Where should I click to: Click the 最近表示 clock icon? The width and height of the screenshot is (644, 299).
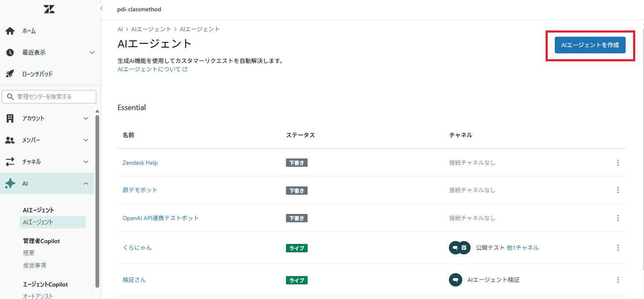coord(9,52)
